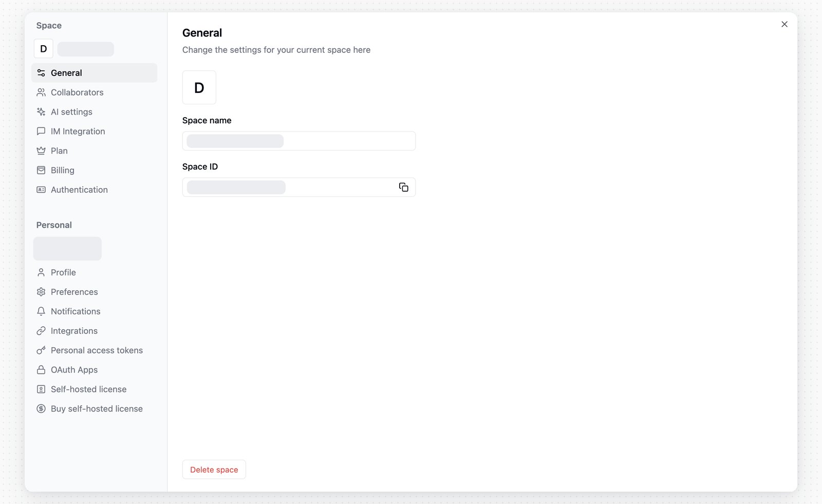
Task: Select Buy self-hosted license
Action: click(x=95, y=409)
